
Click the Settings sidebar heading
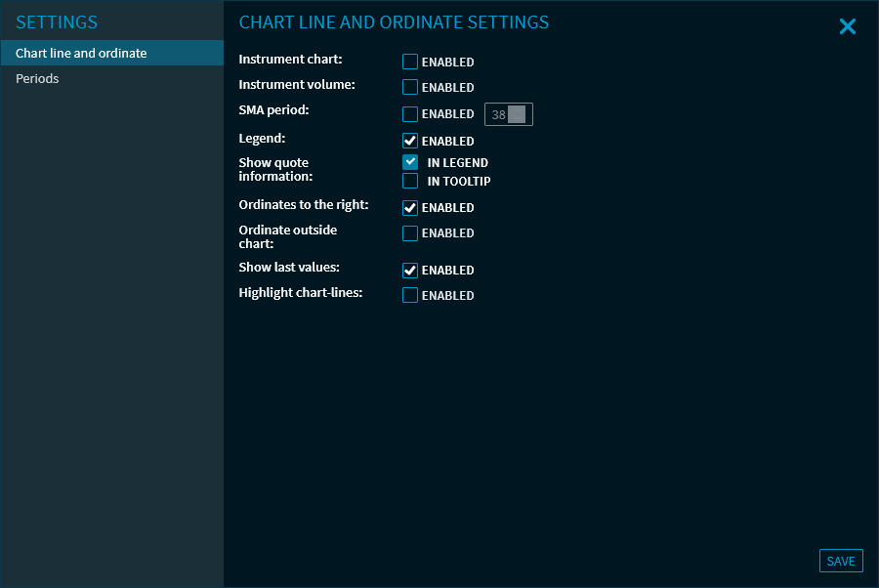tap(57, 22)
